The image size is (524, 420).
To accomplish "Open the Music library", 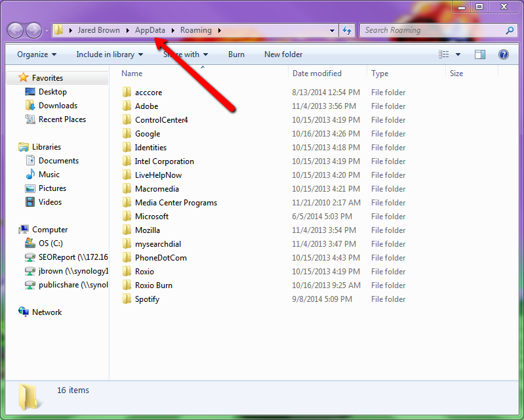I will click(x=49, y=174).
